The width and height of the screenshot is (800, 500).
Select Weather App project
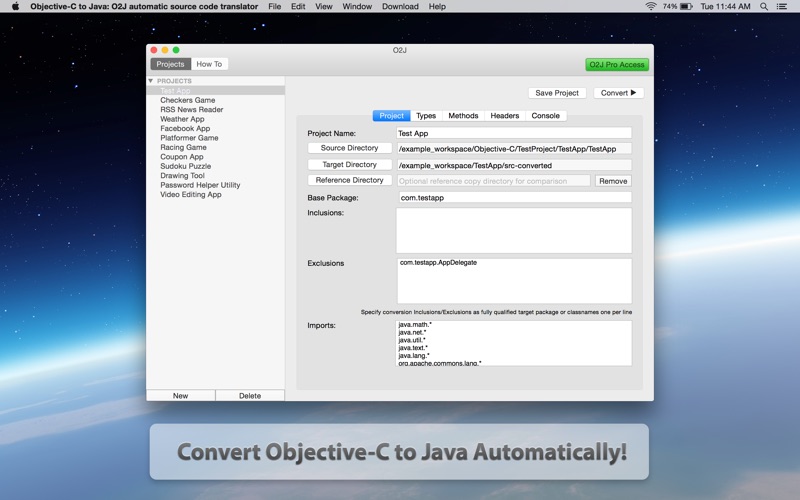point(215,119)
